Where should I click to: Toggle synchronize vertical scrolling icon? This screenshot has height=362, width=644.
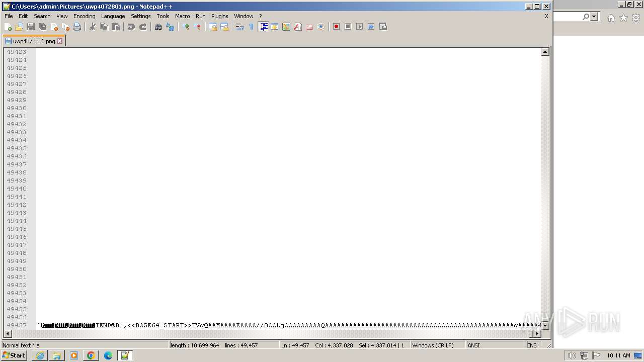(x=213, y=27)
